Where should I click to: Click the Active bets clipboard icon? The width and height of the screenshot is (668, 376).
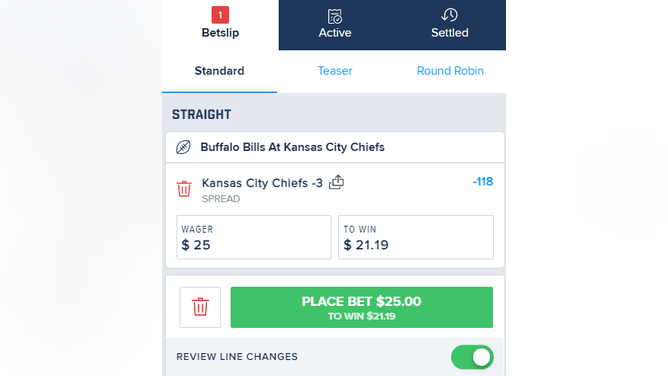pyautogui.click(x=335, y=16)
